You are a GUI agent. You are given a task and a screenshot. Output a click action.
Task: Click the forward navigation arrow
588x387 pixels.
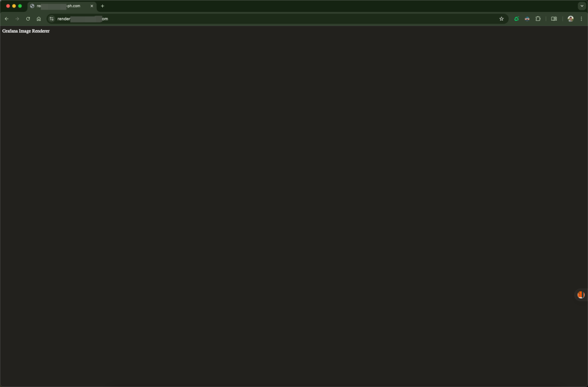point(17,19)
